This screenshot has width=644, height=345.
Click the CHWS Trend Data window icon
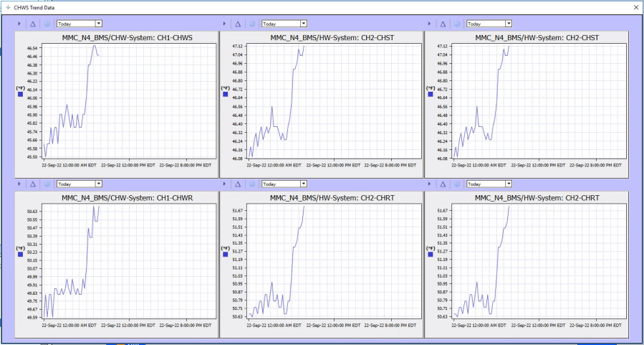pyautogui.click(x=7, y=6)
